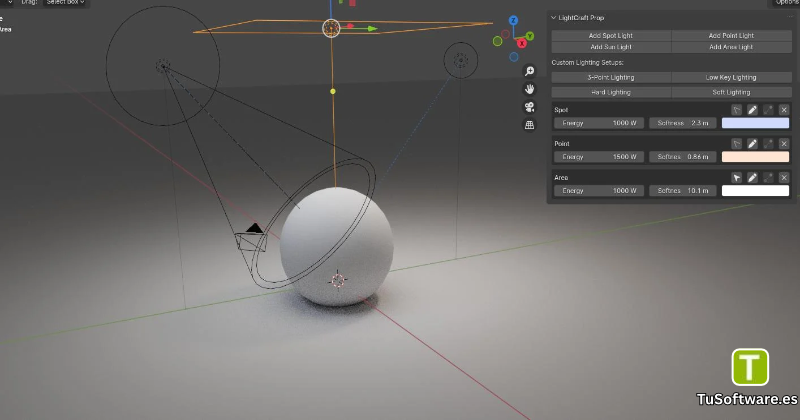The image size is (800, 420).
Task: Click the red X axis gizmo ball
Action: [521, 43]
